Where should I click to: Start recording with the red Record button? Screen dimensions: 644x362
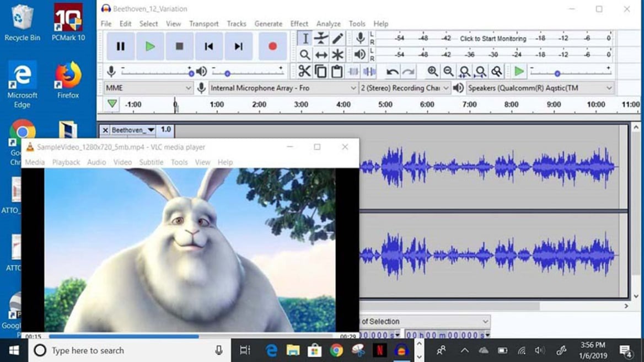[272, 46]
